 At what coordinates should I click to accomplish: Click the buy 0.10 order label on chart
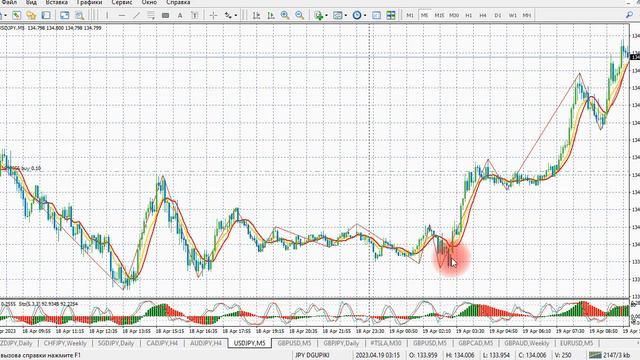click(31, 168)
